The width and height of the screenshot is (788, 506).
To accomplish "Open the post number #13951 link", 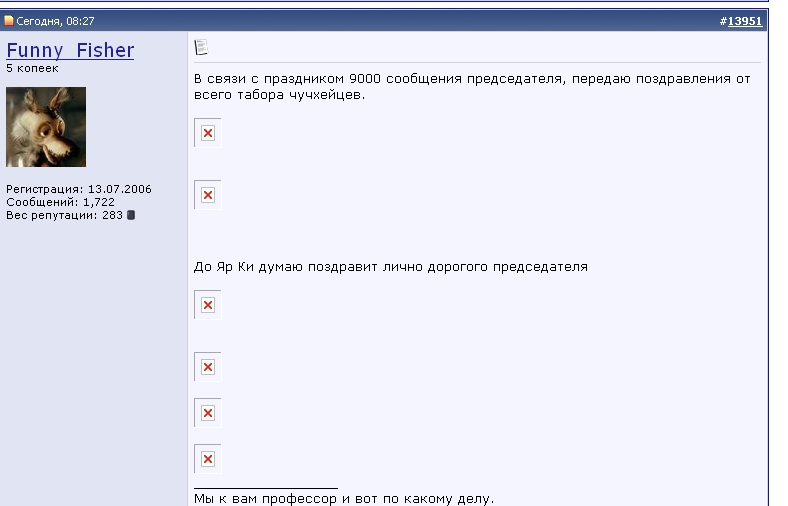I will pos(740,21).
